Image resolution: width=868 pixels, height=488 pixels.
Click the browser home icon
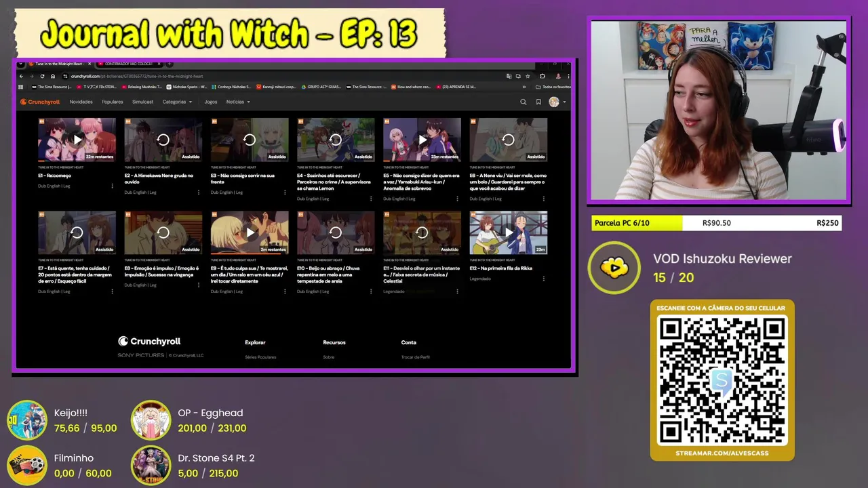[x=53, y=77]
